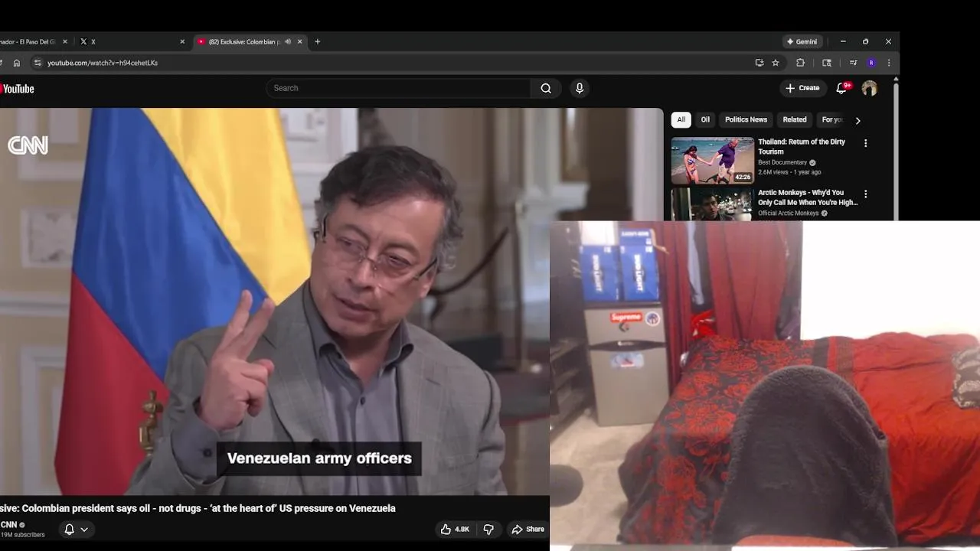The width and height of the screenshot is (980, 551).
Task: Select the Oil filter chip
Action: pos(705,119)
